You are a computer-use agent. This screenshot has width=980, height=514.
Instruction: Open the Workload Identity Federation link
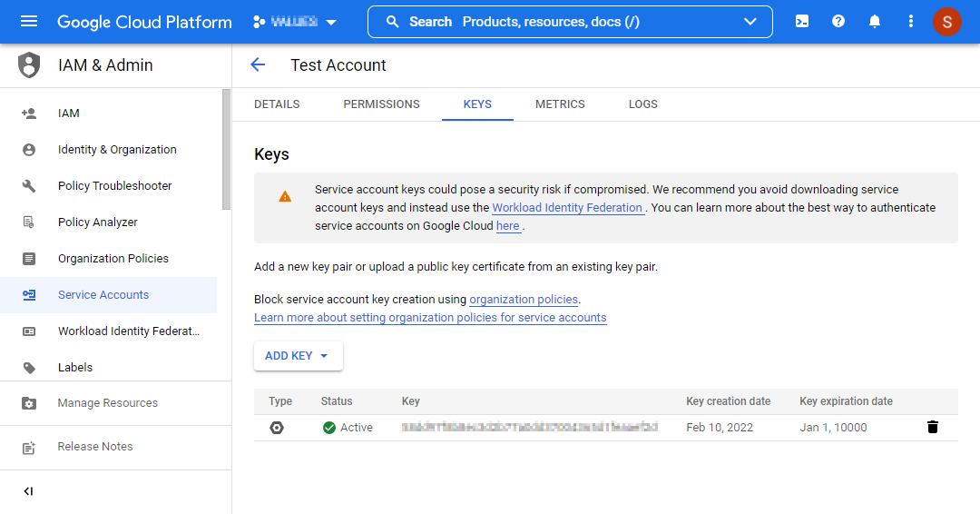[567, 208]
